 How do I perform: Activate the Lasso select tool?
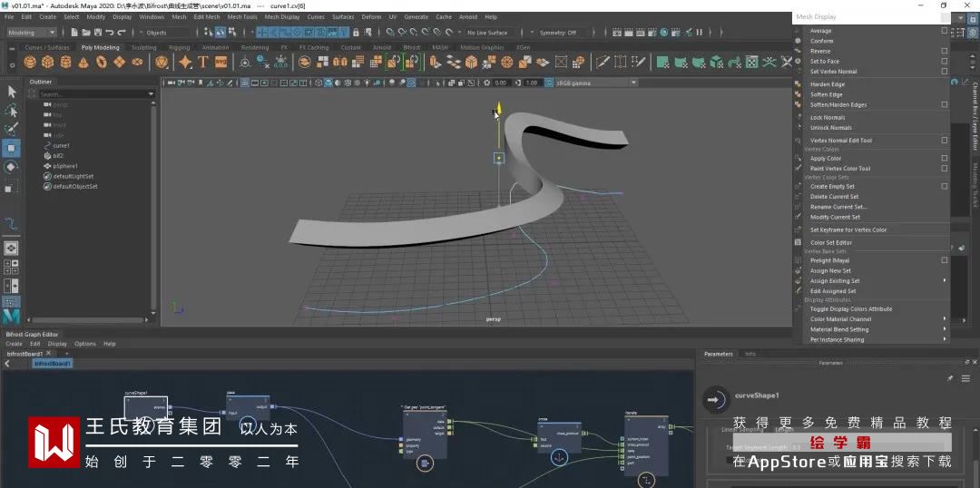11,111
